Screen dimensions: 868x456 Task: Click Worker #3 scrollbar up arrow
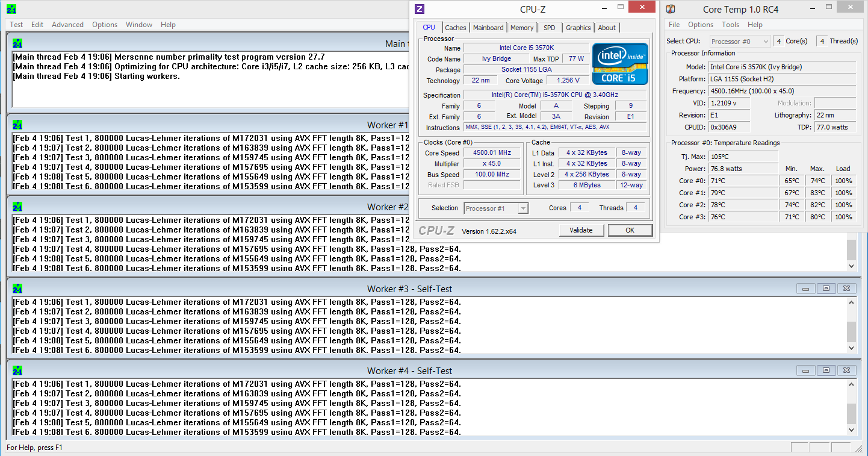[x=851, y=302]
